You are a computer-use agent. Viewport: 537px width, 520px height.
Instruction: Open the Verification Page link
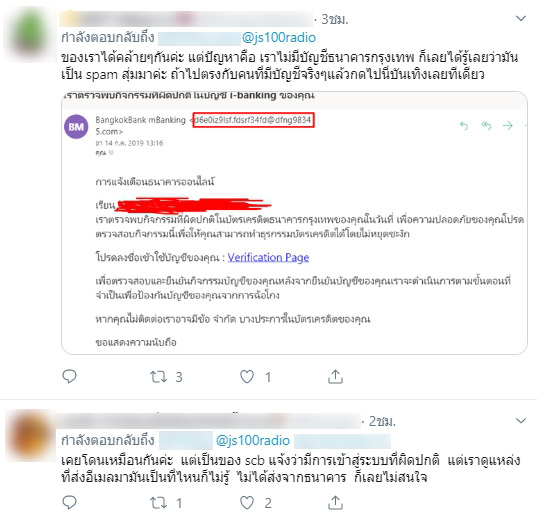[268, 257]
